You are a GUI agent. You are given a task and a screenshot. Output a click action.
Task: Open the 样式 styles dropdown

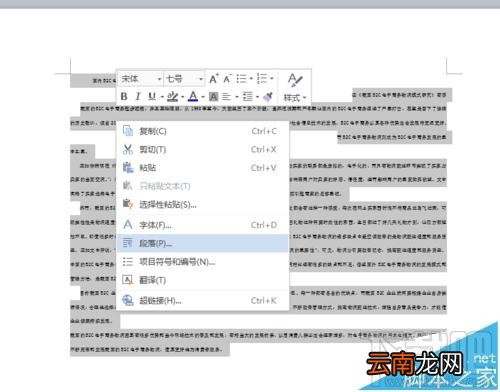(x=295, y=98)
